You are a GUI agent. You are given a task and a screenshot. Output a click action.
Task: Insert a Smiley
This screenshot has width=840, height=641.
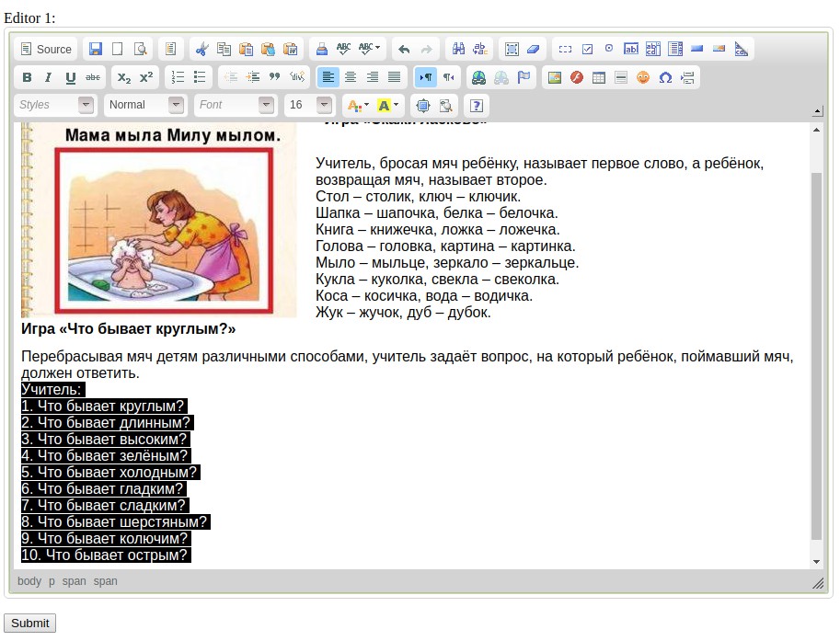(x=643, y=77)
